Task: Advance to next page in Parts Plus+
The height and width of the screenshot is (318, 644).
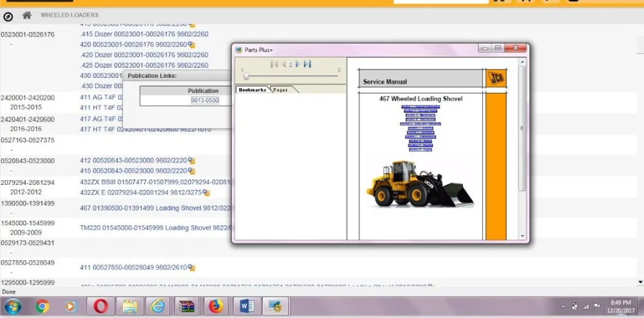Action: pyautogui.click(x=298, y=64)
